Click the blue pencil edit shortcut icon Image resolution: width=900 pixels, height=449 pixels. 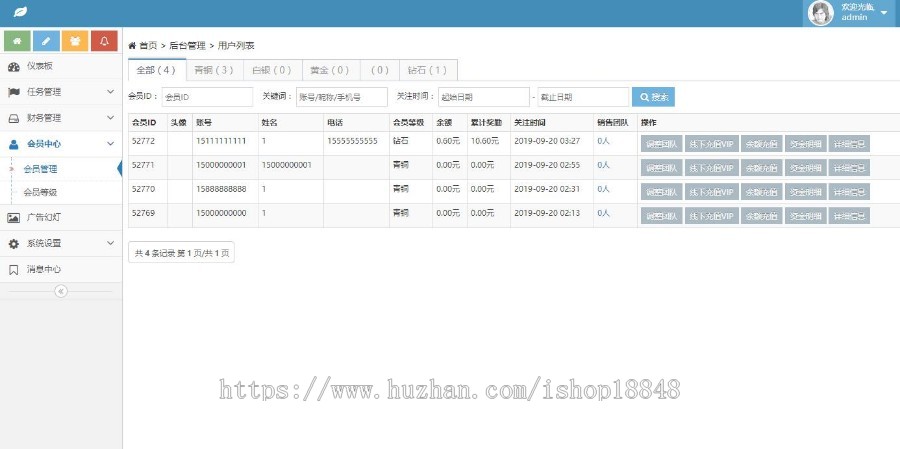(46, 41)
